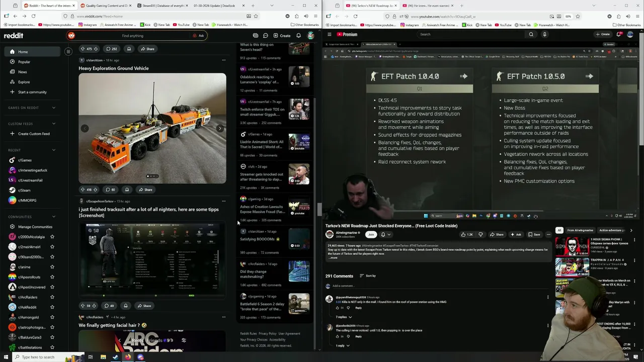Toggle favorite star for r/ApexRollouts
This screenshot has width=644, height=362.
coord(52,277)
